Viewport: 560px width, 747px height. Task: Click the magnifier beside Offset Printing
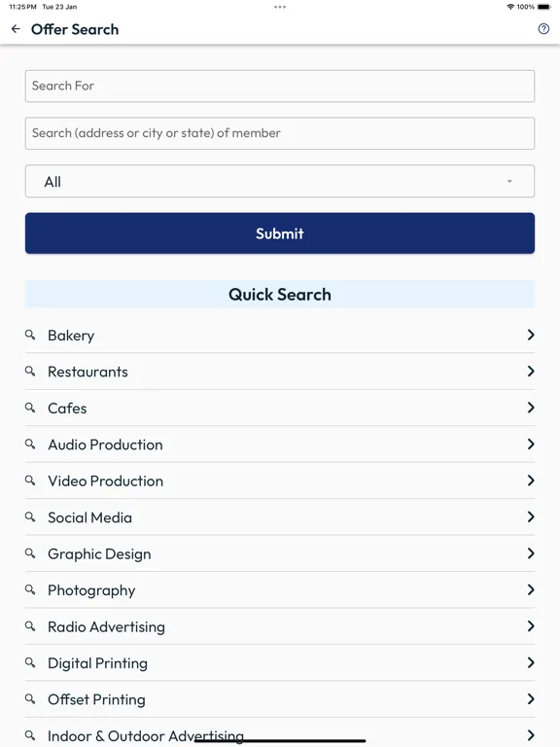pos(30,699)
